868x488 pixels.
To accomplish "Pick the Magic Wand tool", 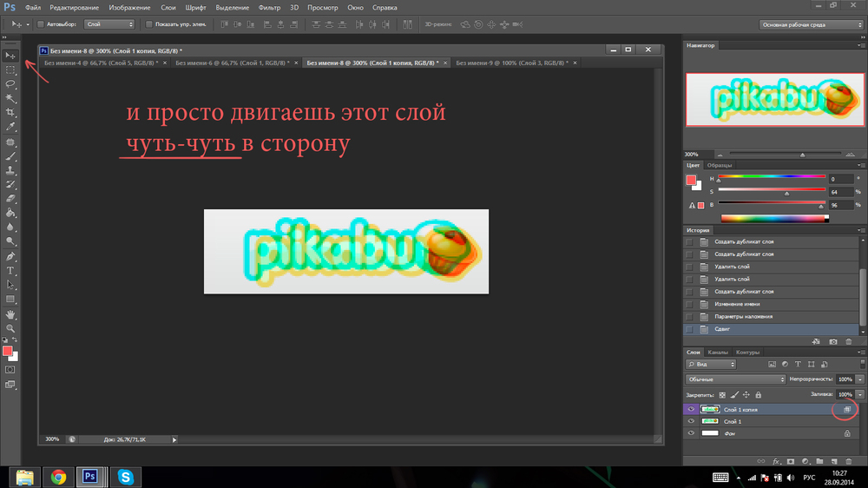I will coord(10,98).
